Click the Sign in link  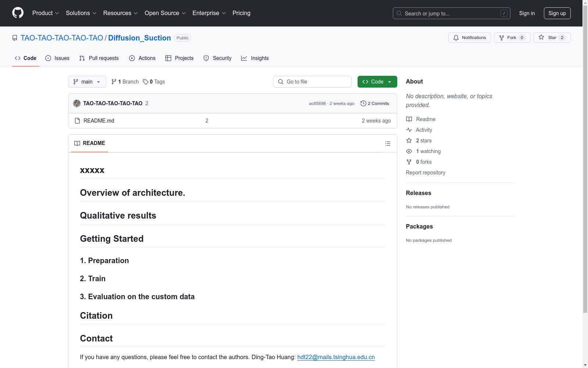(x=527, y=13)
